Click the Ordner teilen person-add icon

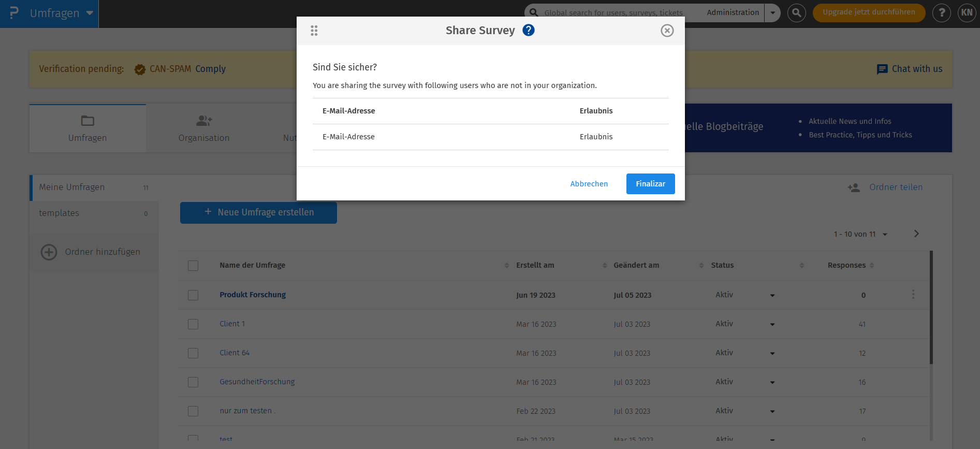click(x=854, y=187)
